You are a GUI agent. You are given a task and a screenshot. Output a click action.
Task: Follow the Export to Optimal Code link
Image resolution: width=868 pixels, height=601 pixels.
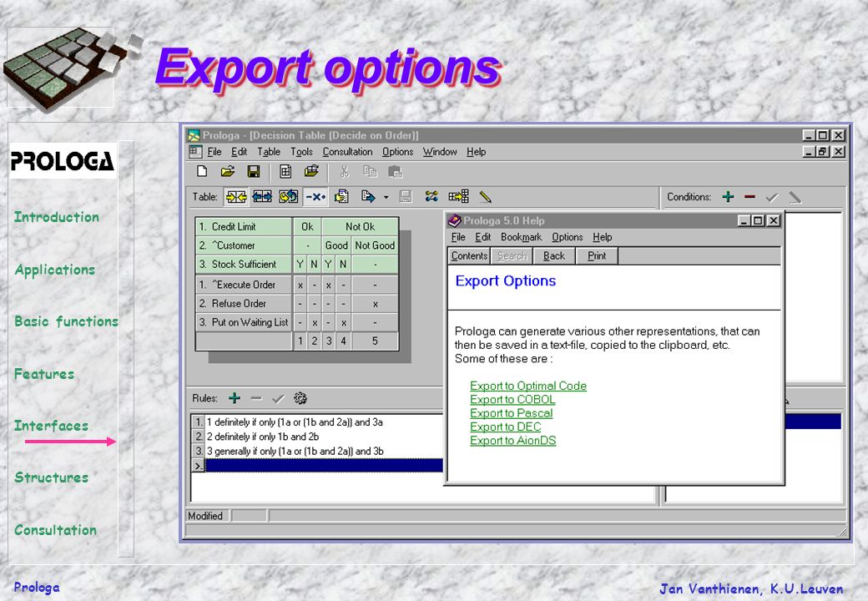528,386
